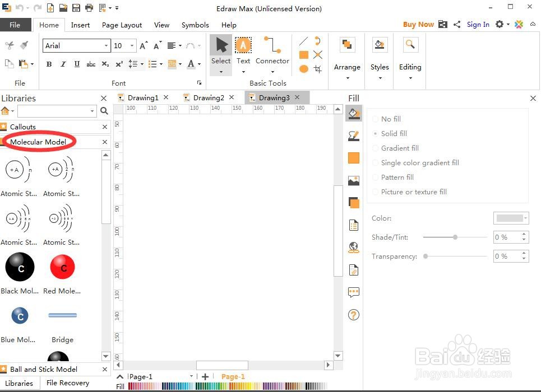Expand the font color dropdown arrow
This screenshot has height=392, width=541.
coord(199,64)
